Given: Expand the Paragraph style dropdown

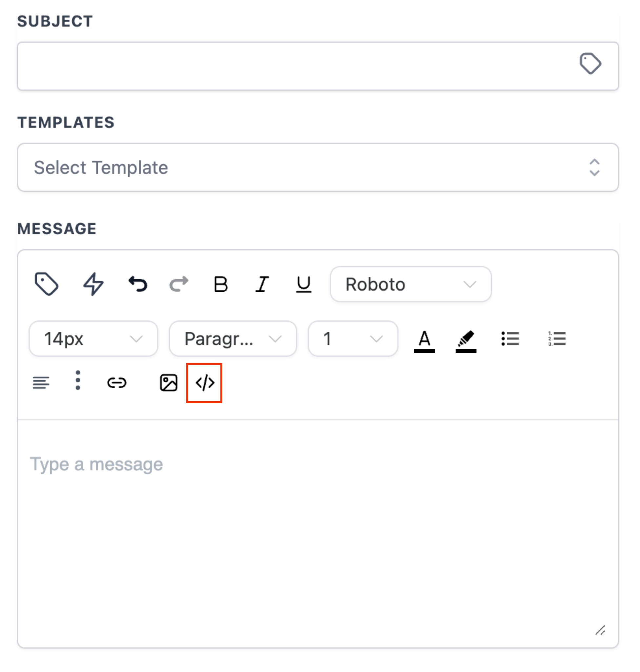Looking at the screenshot, I should pyautogui.click(x=233, y=339).
